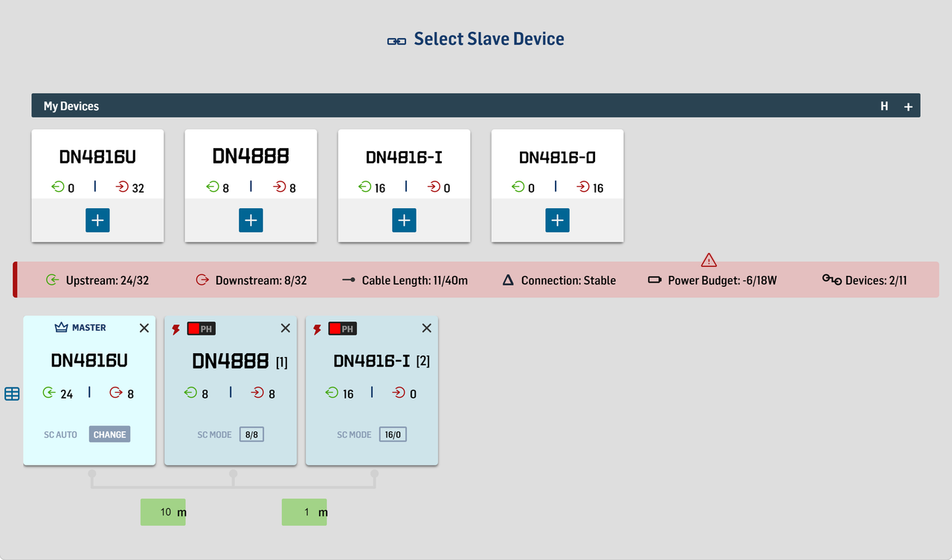Click output icon on DN4816-I [2] chain card
The width and height of the screenshot is (952, 560).
399,392
